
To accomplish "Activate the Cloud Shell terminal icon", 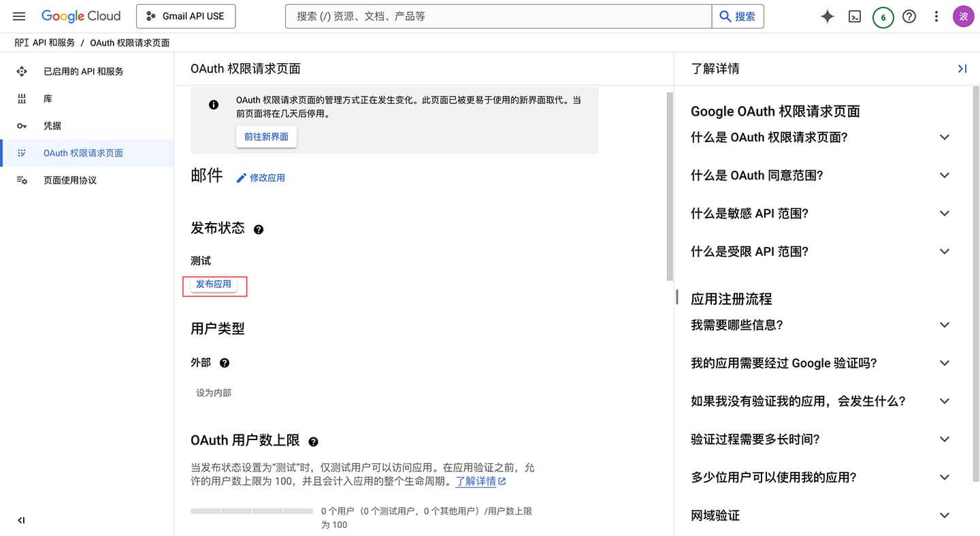I will [x=855, y=17].
